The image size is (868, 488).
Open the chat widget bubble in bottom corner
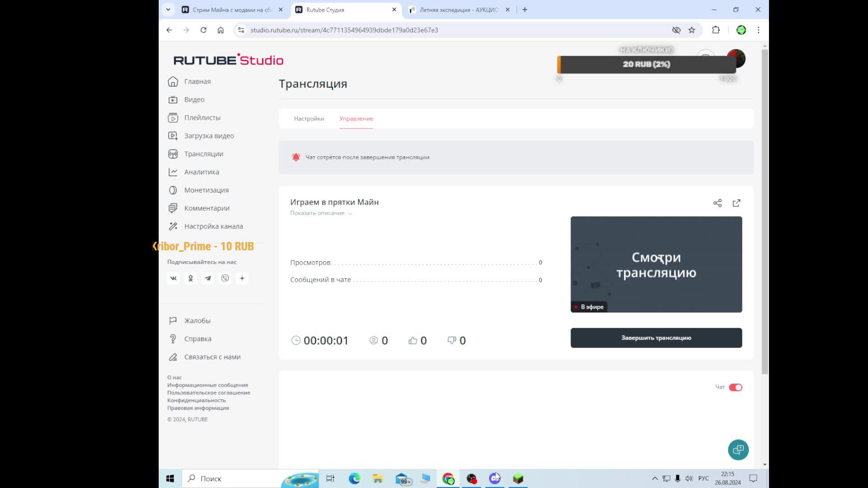click(x=738, y=450)
